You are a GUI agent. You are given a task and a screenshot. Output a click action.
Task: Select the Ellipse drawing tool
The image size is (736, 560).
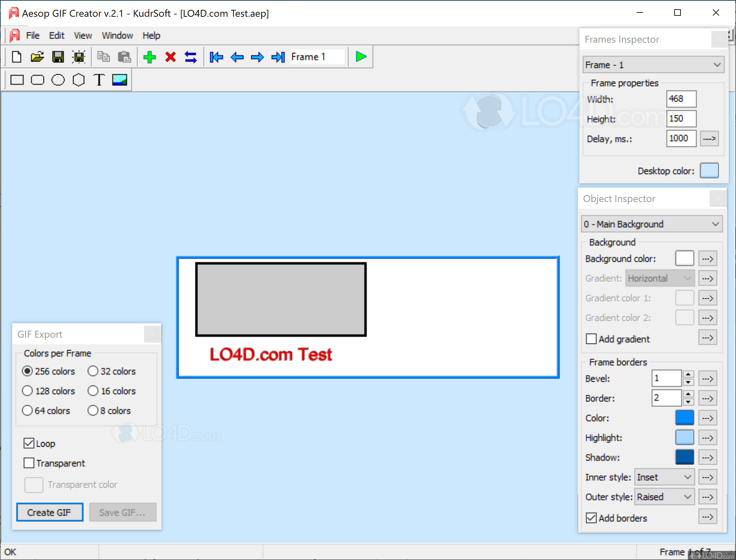[x=58, y=80]
